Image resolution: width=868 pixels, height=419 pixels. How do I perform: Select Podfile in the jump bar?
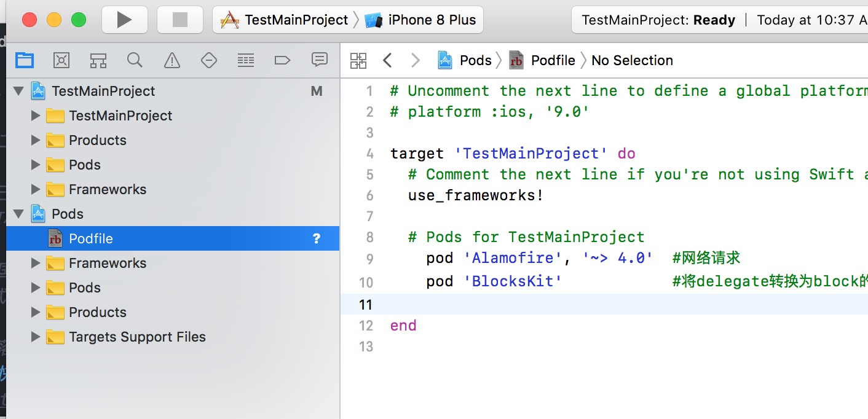pos(553,60)
